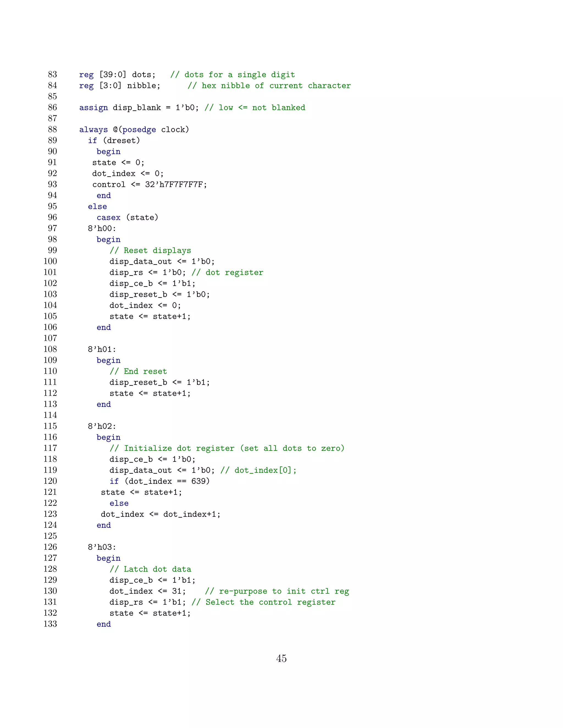Select the text 'reg [39:0] dots;'

pos(117,75)
